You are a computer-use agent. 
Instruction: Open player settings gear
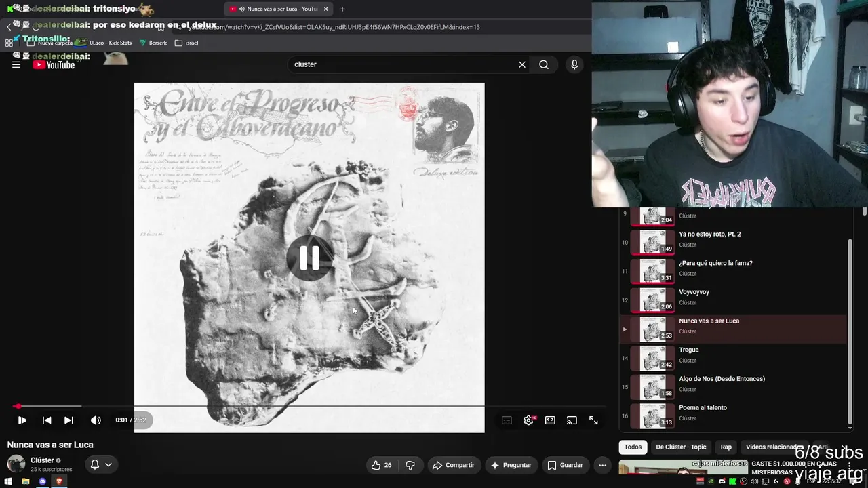[x=528, y=420]
